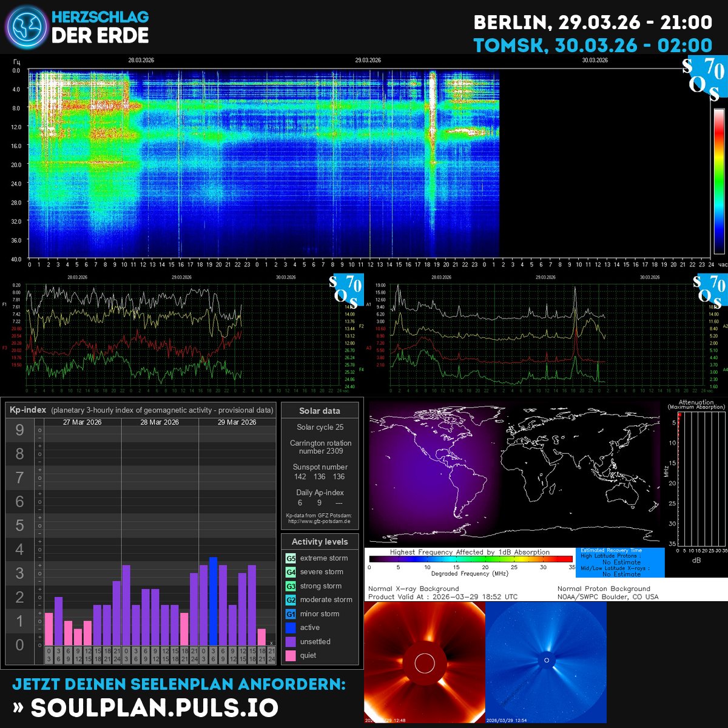Open the soulplan.puls.io link
The image size is (728, 728).
pyautogui.click(x=146, y=707)
